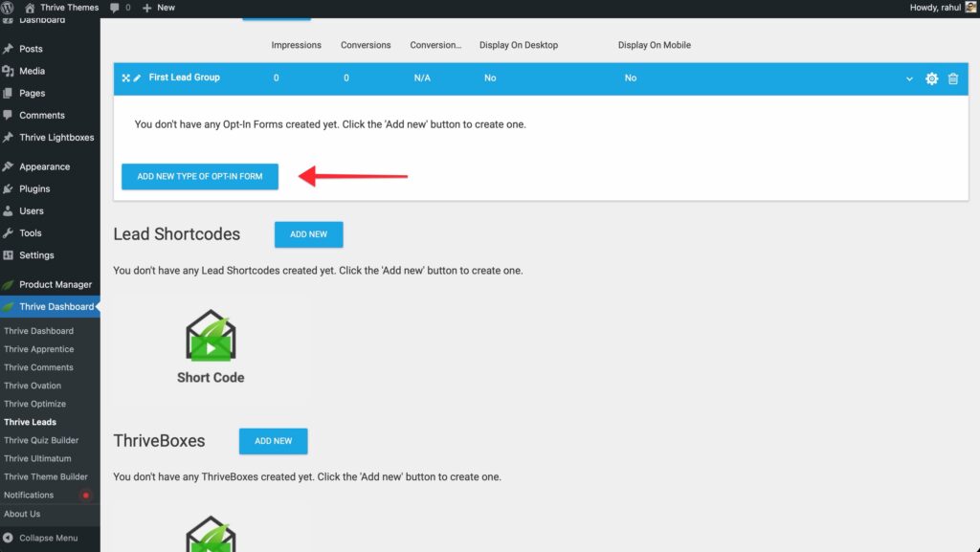Collapse the admin sidebar menu
Image resolution: width=980 pixels, height=552 pixels.
[x=40, y=538]
